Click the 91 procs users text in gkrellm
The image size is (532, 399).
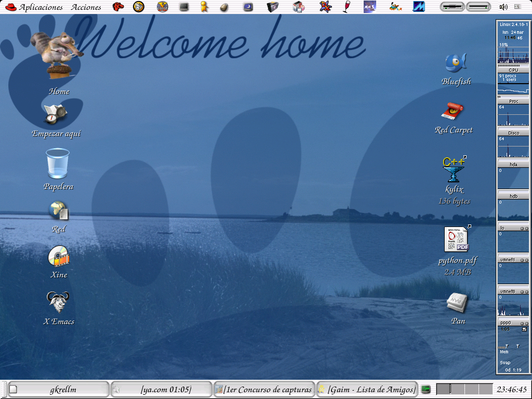click(508, 78)
